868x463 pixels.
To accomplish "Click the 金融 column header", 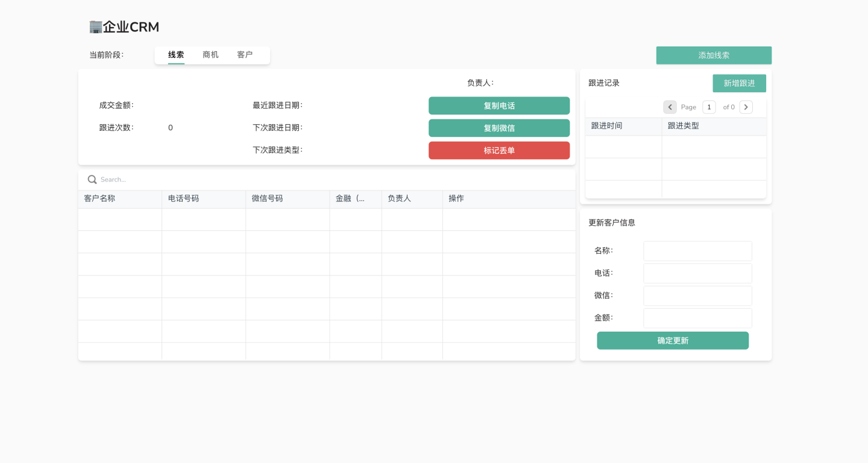I will click(356, 199).
